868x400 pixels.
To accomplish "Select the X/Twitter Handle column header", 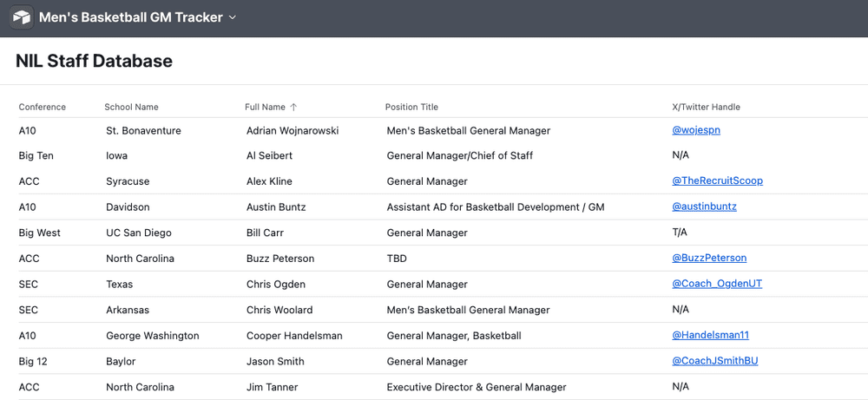I will [706, 108].
